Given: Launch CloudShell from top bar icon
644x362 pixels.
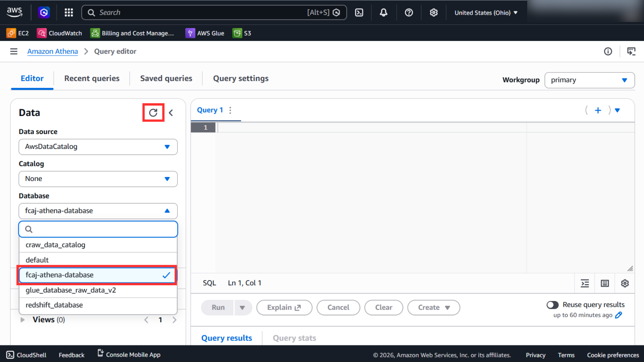Looking at the screenshot, I should (359, 12).
